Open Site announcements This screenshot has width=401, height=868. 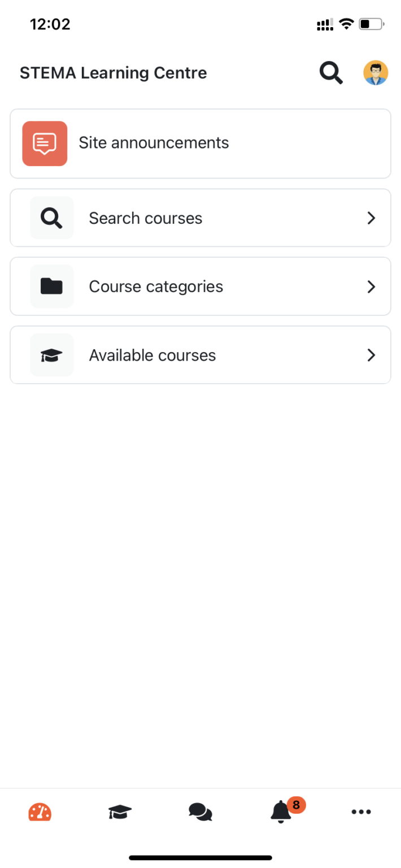(x=154, y=143)
